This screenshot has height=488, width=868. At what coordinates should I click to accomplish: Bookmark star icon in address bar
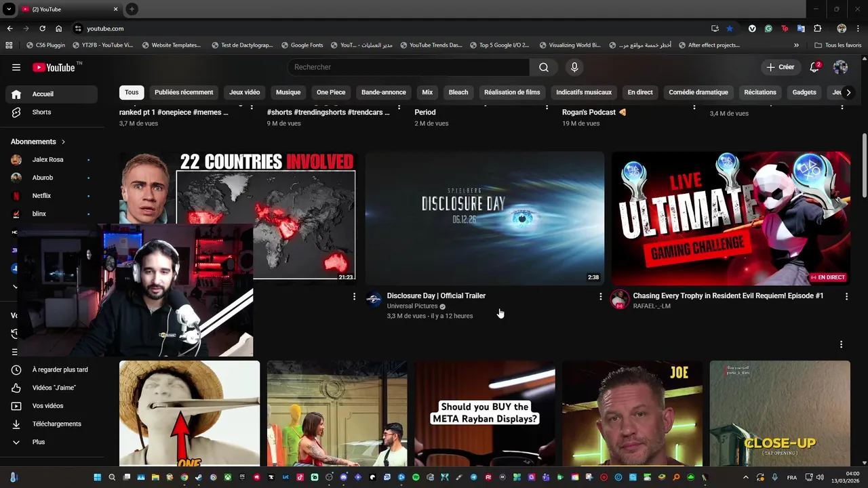click(730, 28)
